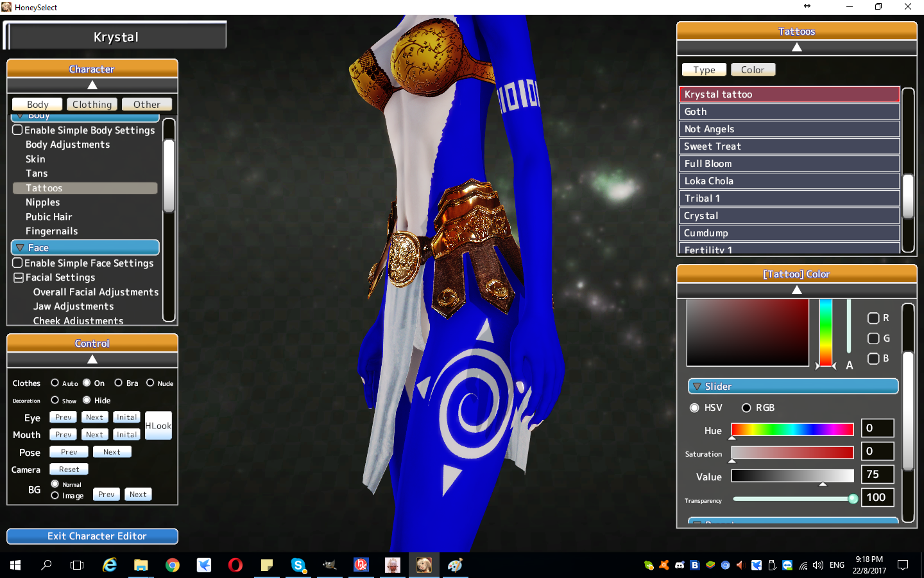
Task: Click Eye Prev button
Action: pyautogui.click(x=63, y=417)
